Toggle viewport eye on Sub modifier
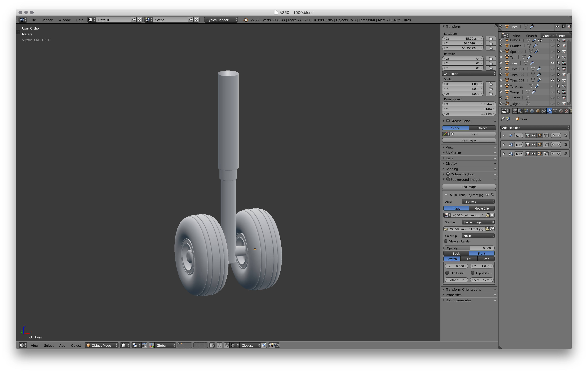Screen dimensions: 588x372 534,136
